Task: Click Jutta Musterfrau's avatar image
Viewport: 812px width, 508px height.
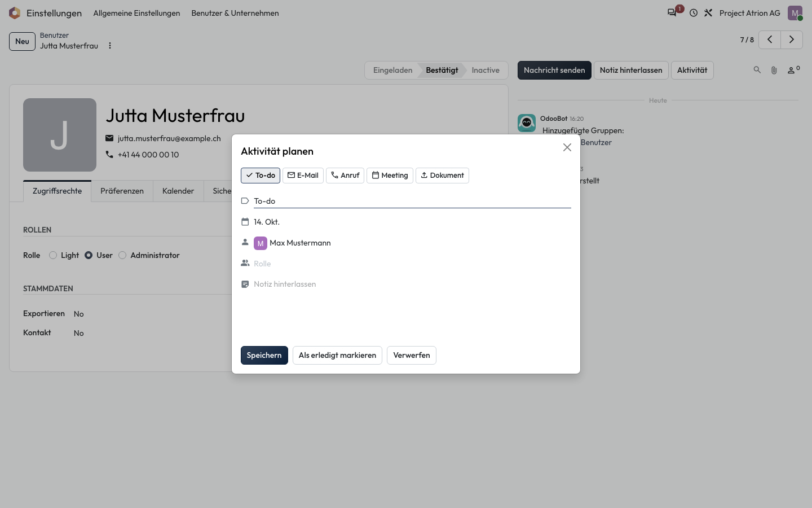Action: 60,135
